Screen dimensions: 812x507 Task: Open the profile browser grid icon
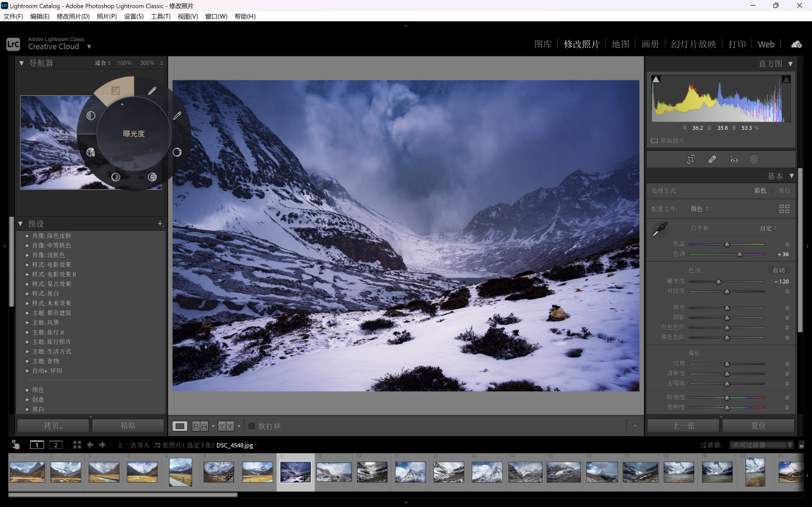point(784,209)
